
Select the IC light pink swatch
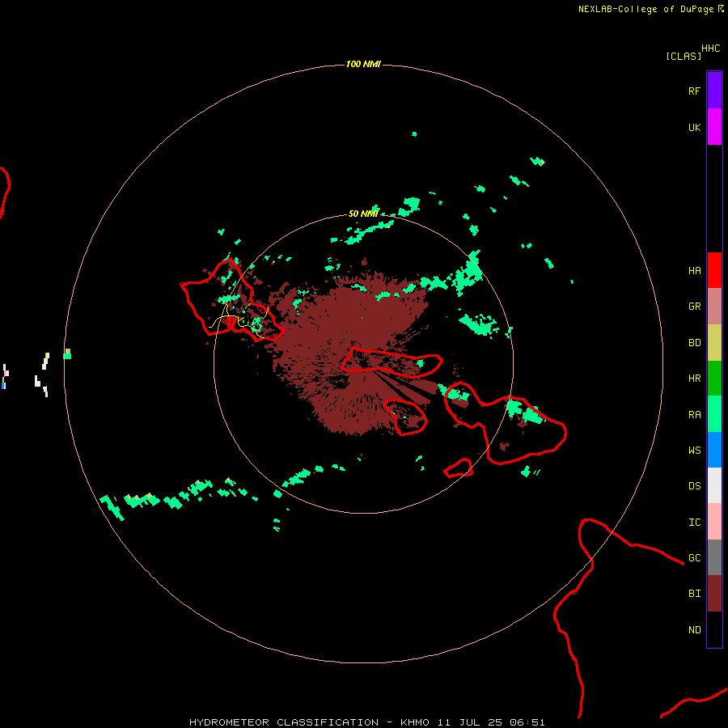714,522
